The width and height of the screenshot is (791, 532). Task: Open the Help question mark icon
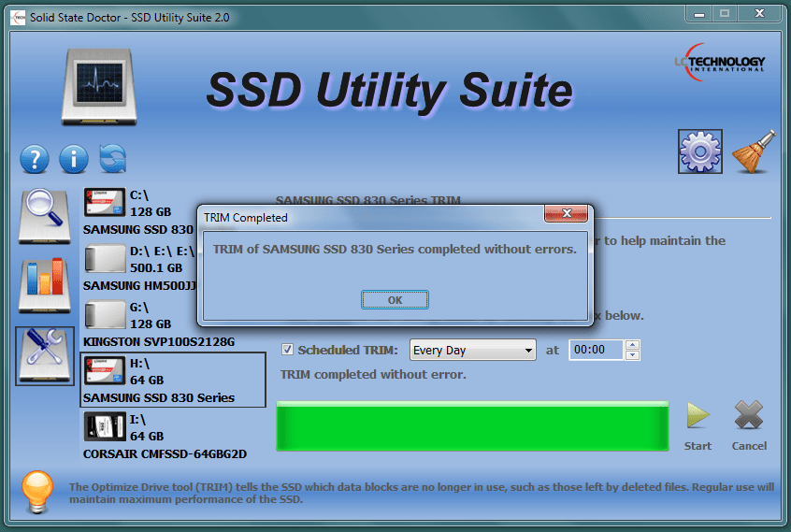click(x=35, y=159)
